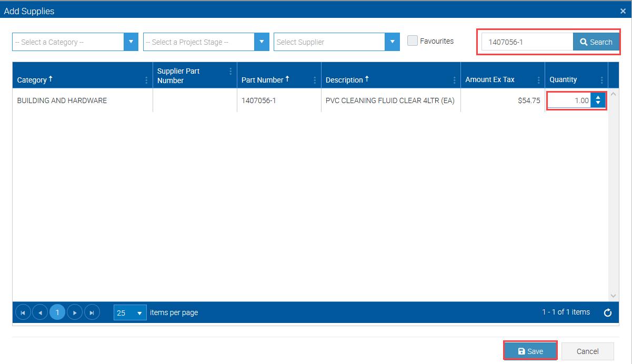The image size is (632, 364).
Task: Save the selected supplies
Action: pos(530,351)
